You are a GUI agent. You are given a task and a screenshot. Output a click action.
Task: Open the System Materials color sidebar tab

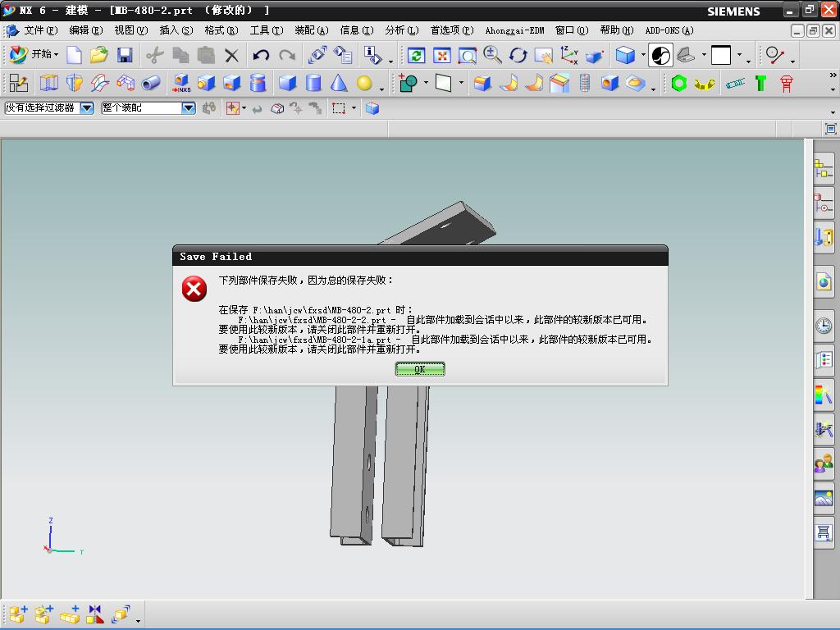tap(824, 395)
